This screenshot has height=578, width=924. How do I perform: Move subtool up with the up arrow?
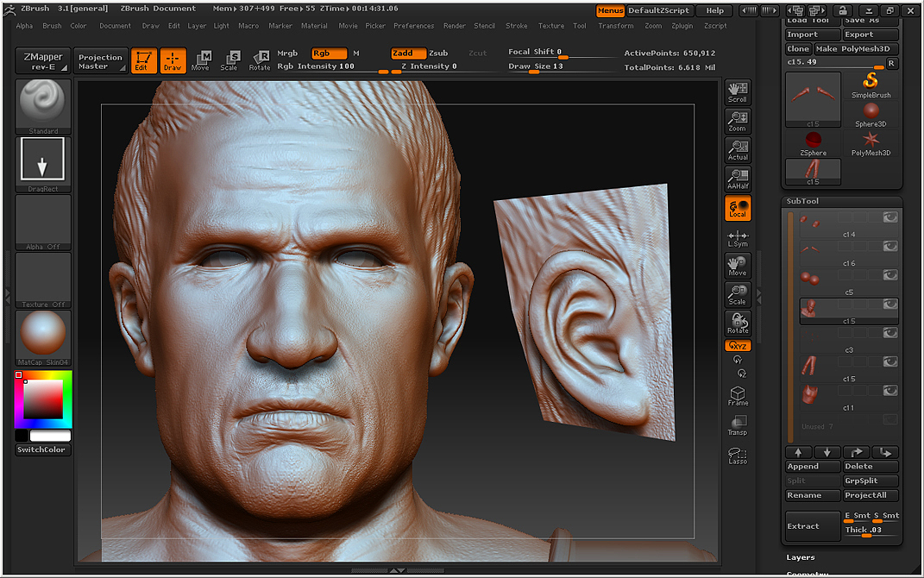(x=799, y=452)
